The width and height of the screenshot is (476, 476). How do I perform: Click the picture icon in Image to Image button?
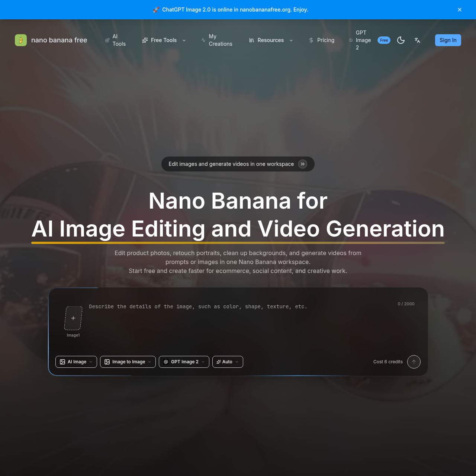click(107, 362)
